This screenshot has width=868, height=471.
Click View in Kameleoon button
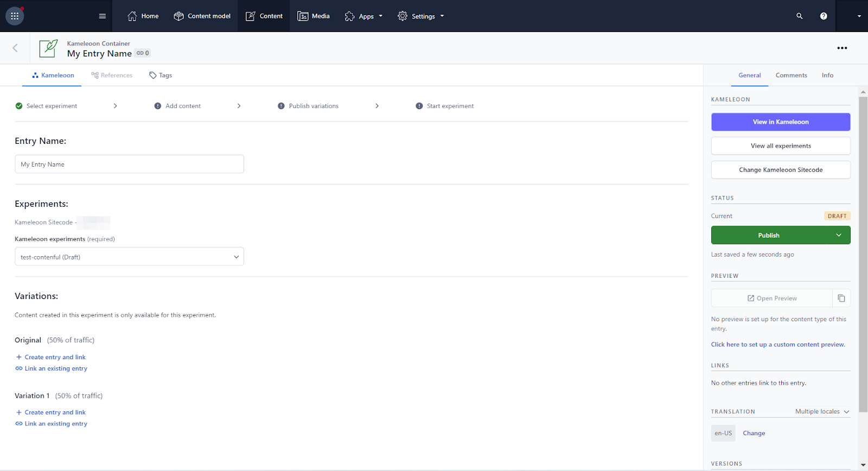781,122
